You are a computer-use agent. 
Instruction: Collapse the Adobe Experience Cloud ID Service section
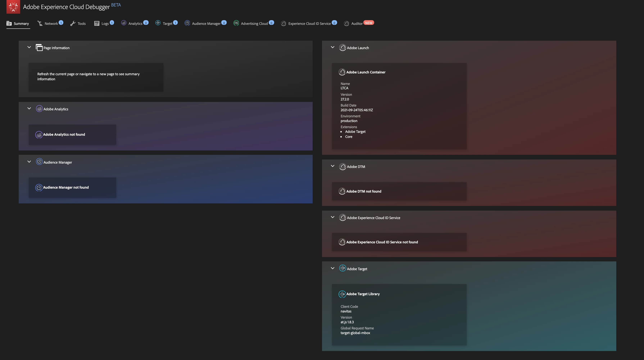pyautogui.click(x=332, y=217)
